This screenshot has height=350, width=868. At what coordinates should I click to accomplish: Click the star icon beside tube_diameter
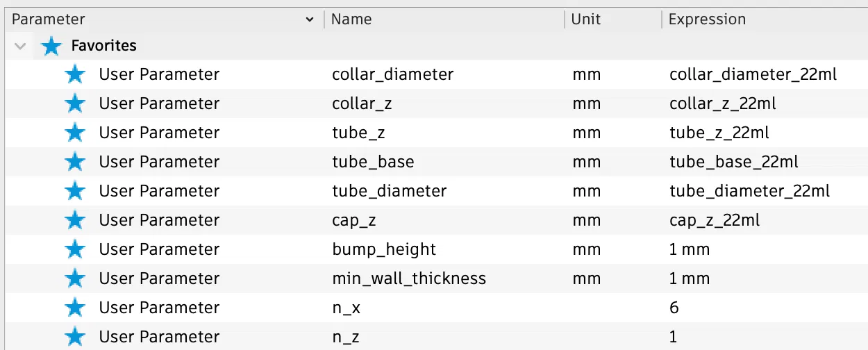[x=74, y=191]
